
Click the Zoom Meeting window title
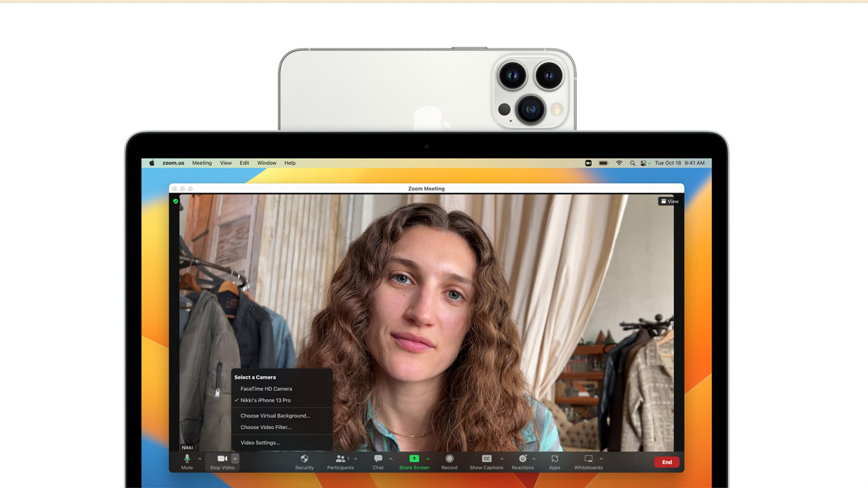coord(426,189)
